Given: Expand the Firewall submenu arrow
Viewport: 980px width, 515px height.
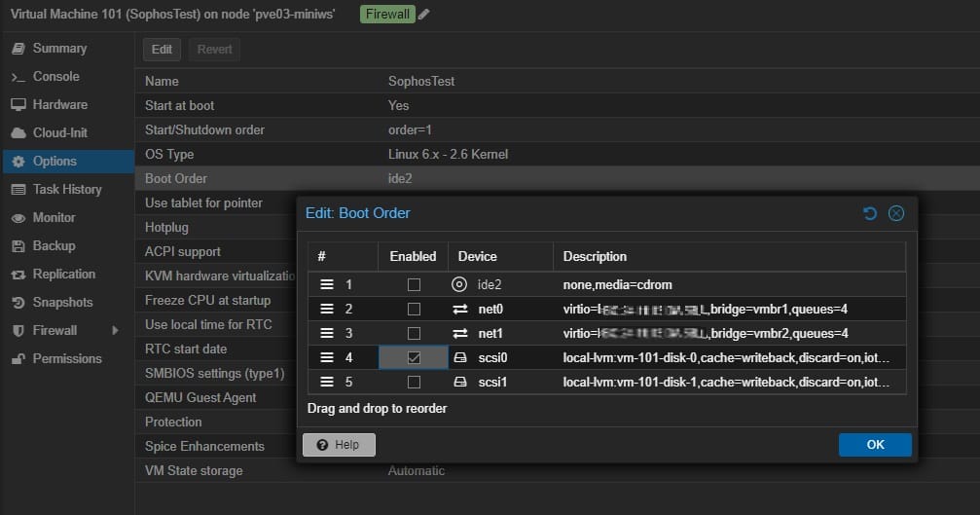Looking at the screenshot, I should (x=115, y=331).
